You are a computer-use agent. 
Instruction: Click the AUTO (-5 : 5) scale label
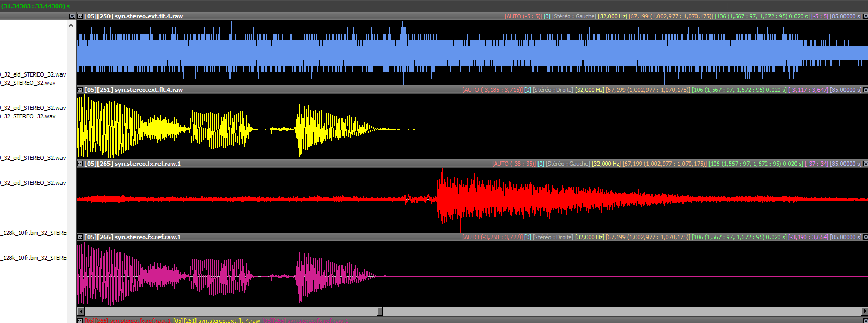coord(523,16)
